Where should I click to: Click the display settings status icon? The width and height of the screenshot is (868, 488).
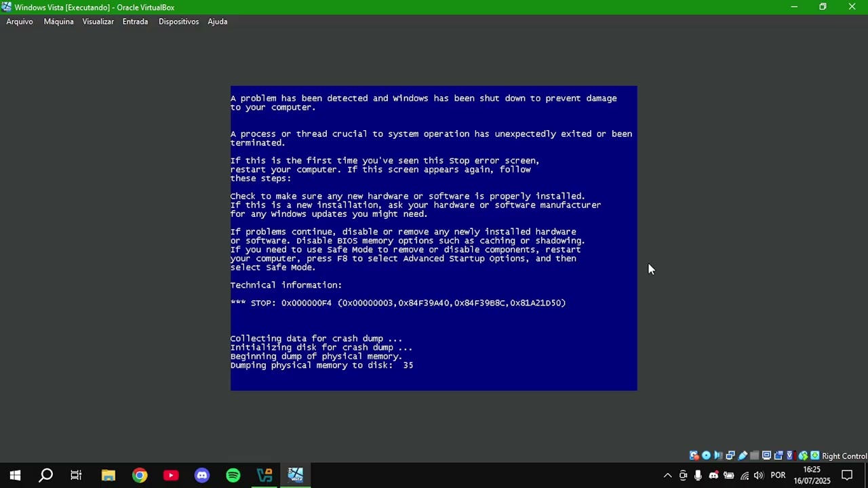click(x=766, y=455)
